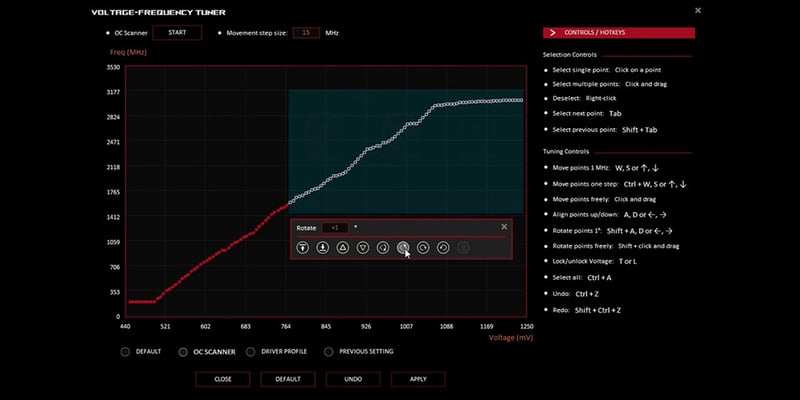Click the downward-arrow-with-bar icon in Rotate toolbar
The image size is (800, 400).
coord(323,247)
